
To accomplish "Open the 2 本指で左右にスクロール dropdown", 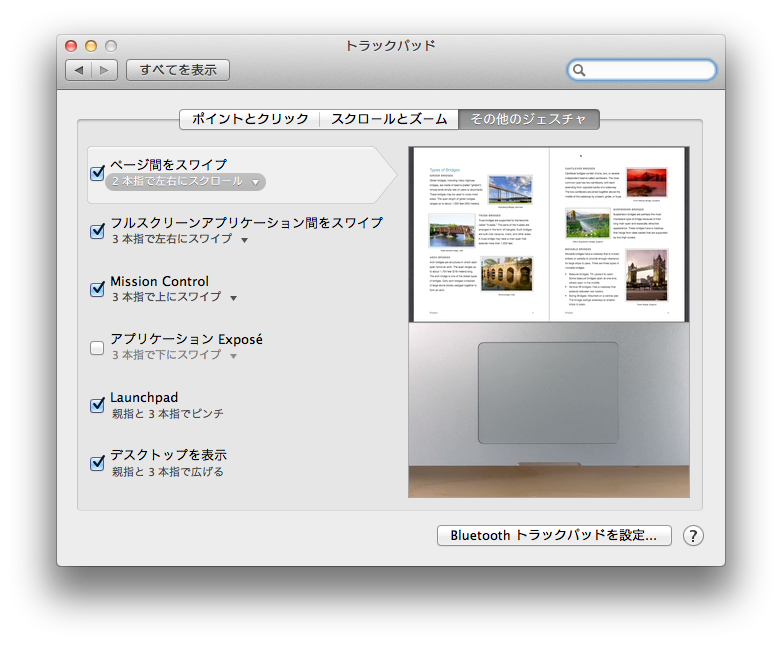I will [x=185, y=182].
